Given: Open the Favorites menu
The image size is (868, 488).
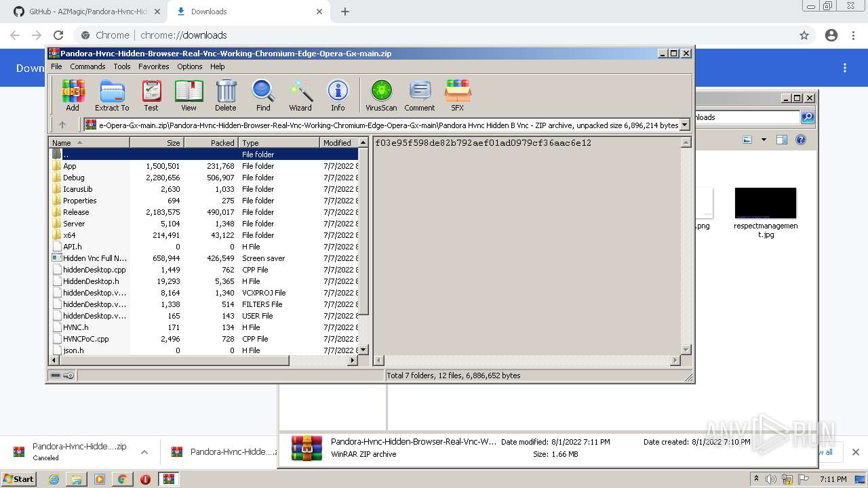Looking at the screenshot, I should point(154,66).
